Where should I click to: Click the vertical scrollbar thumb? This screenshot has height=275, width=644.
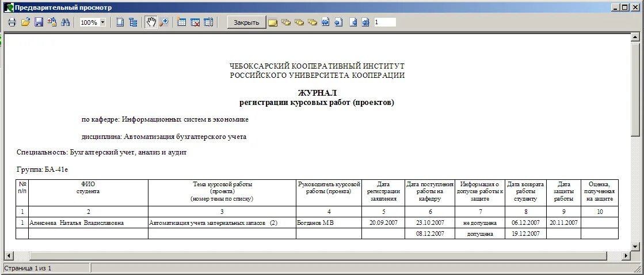[x=636, y=89]
